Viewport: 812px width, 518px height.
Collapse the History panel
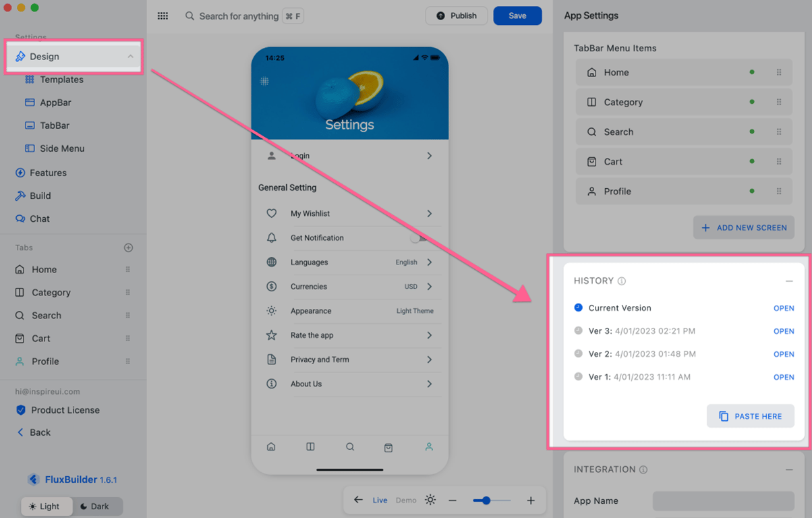789,281
